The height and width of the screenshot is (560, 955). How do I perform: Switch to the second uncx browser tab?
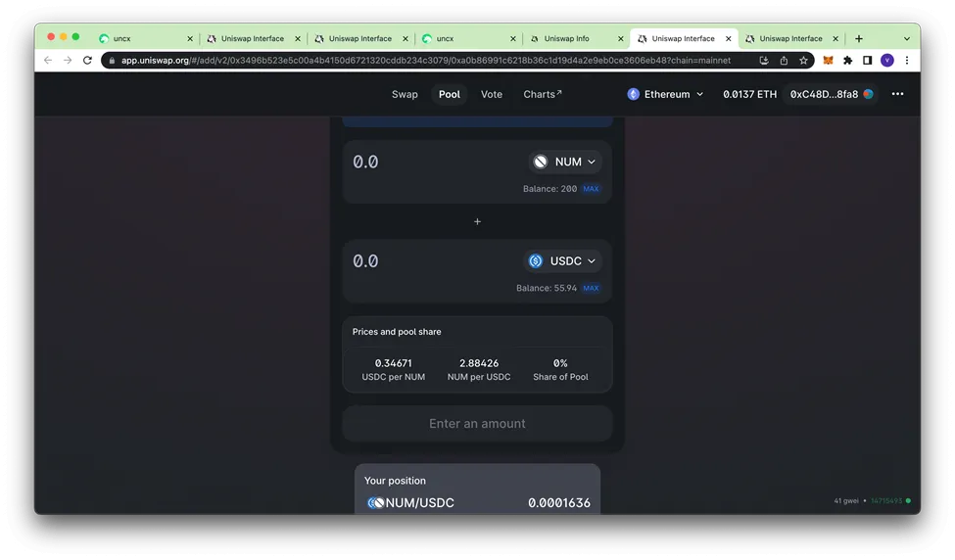pos(469,38)
